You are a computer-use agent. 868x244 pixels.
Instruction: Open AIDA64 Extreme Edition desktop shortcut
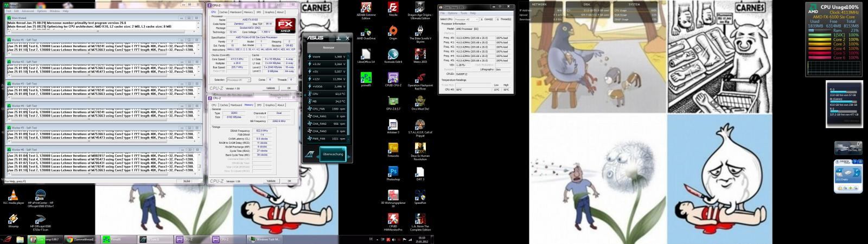[366, 10]
